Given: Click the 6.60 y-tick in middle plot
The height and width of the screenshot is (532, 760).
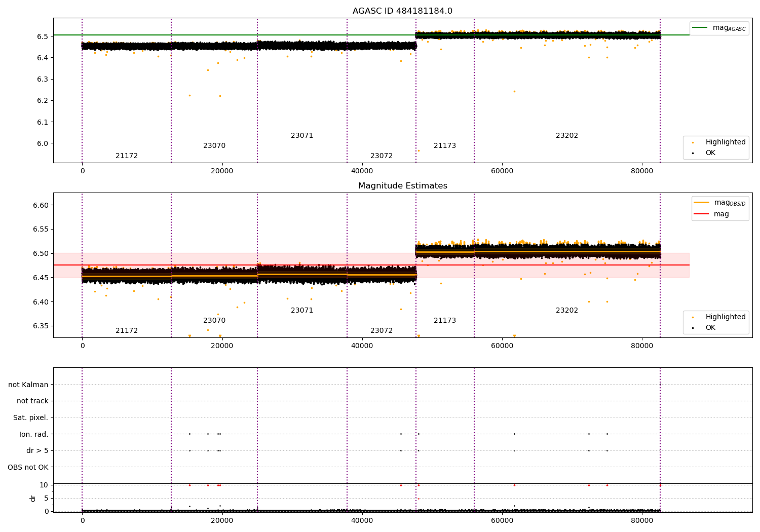Looking at the screenshot, I should coord(41,205).
